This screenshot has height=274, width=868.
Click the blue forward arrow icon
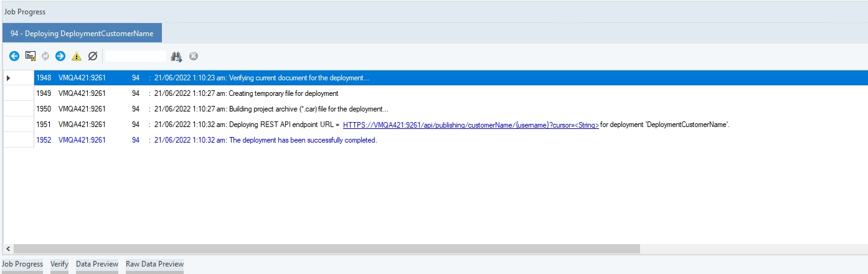click(x=60, y=56)
